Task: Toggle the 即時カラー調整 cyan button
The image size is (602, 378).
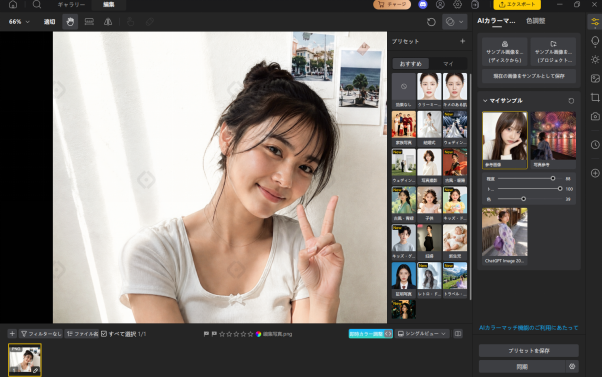Action: click(x=370, y=334)
